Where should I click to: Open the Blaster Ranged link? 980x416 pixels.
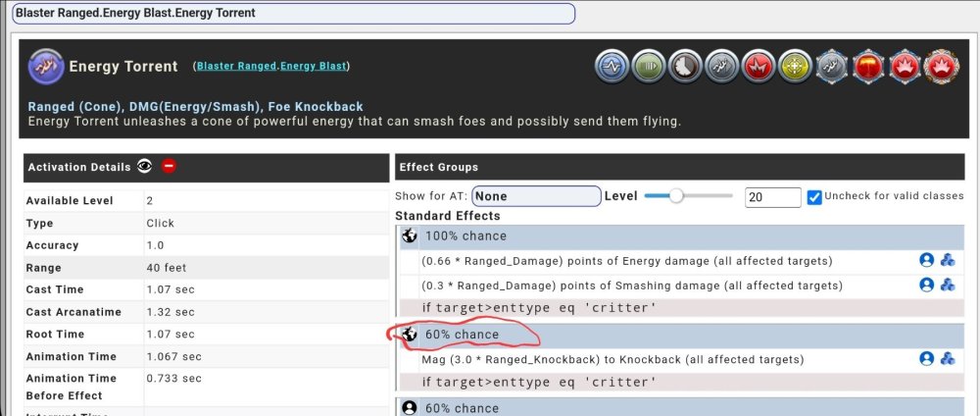point(236,67)
